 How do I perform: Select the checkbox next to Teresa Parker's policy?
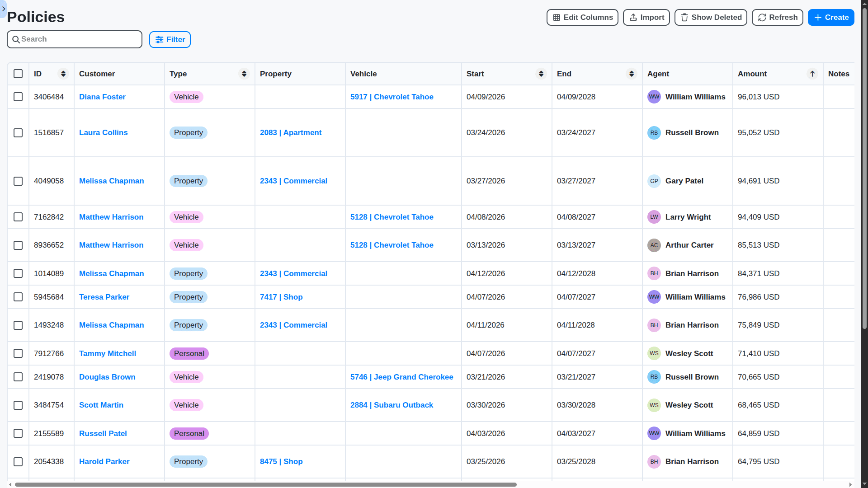(18, 297)
